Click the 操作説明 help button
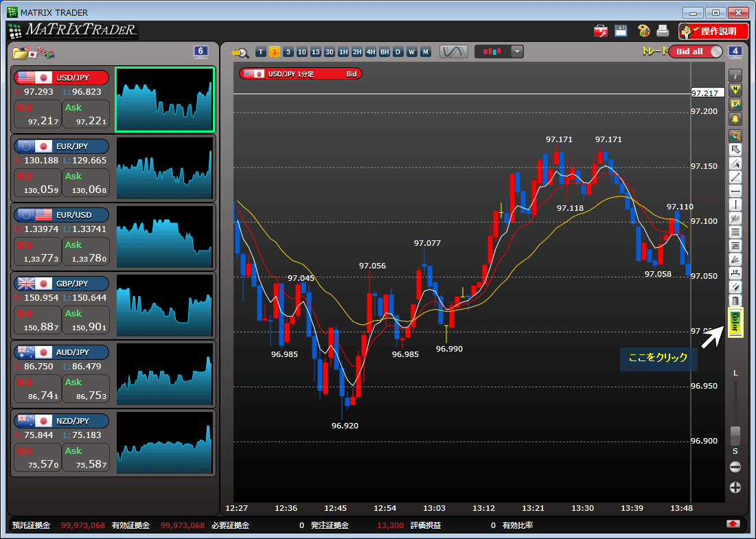 (x=713, y=32)
